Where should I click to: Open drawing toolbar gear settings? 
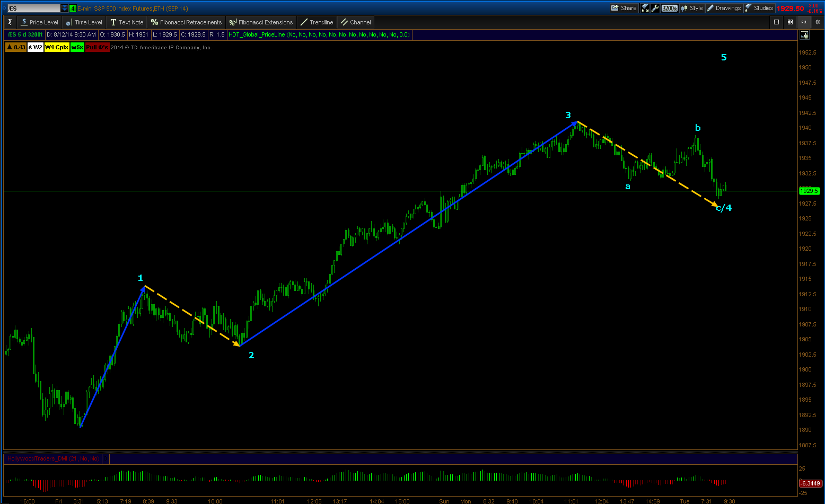click(817, 22)
